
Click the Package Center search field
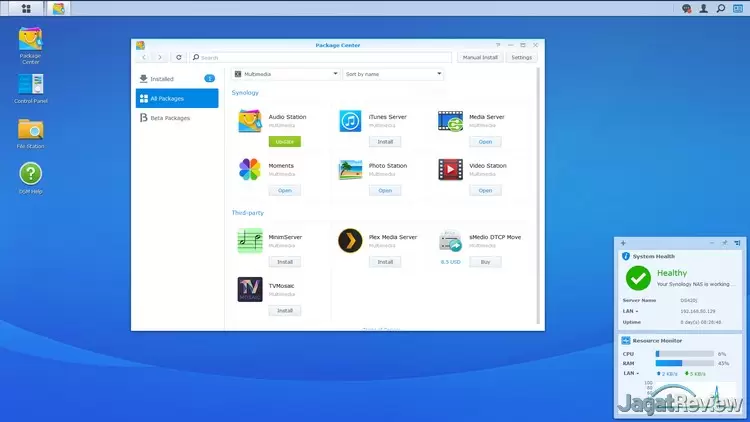pos(320,57)
